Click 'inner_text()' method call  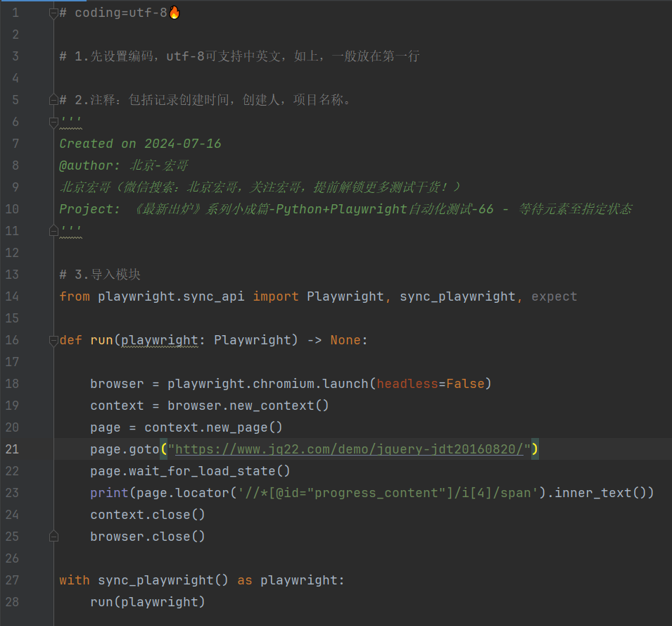[x=600, y=493]
